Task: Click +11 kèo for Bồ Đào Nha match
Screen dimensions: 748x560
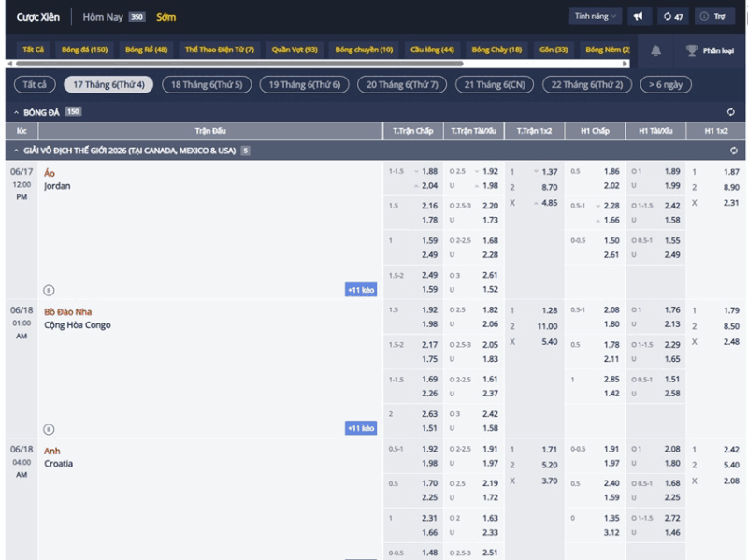Action: coord(361,428)
